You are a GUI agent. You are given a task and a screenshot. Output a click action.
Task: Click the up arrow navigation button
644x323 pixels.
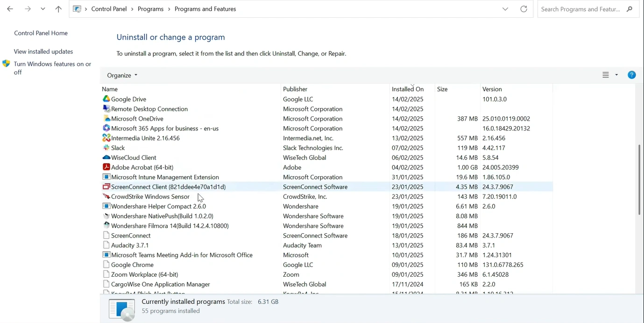pyautogui.click(x=58, y=9)
